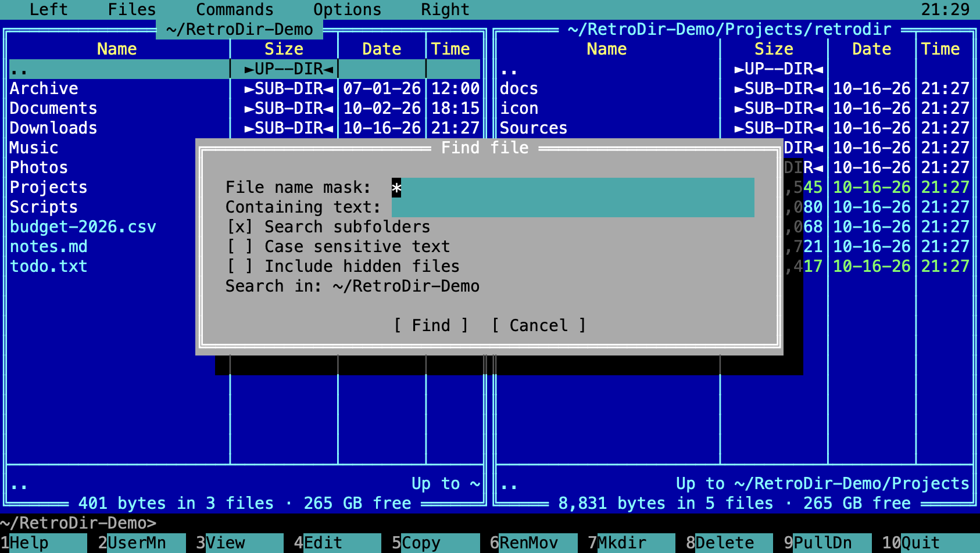Click the left panel Name column header
The image size is (980, 553).
(x=117, y=49)
